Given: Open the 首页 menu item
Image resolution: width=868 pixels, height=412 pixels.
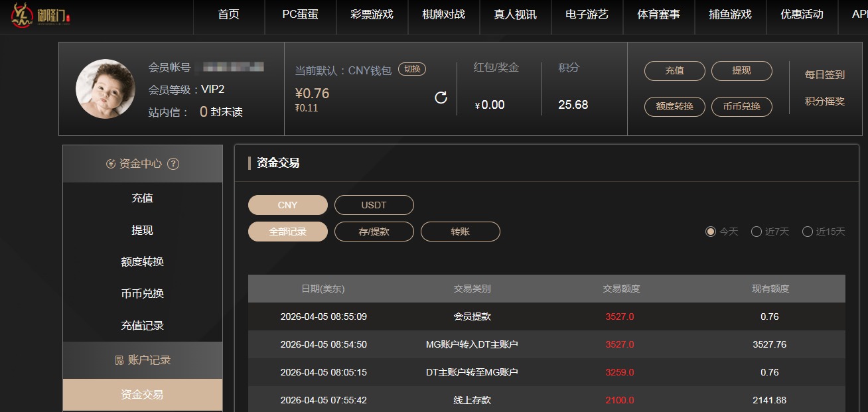Looking at the screenshot, I should (x=228, y=18).
